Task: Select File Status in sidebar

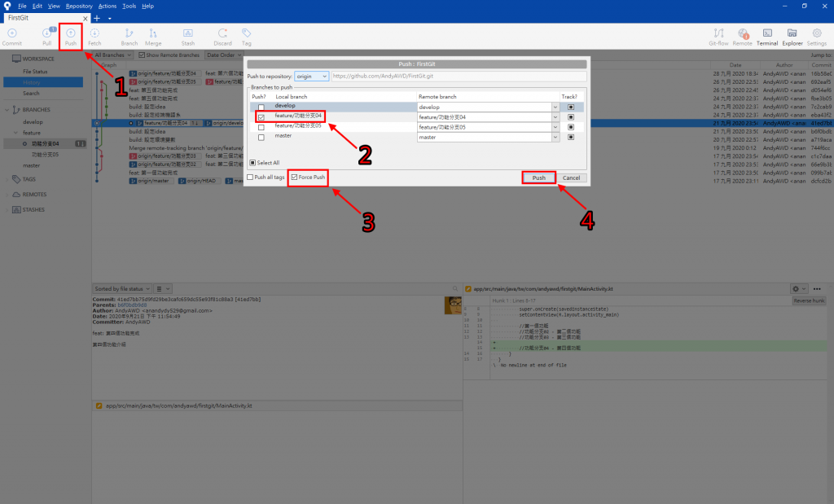Action: click(35, 71)
